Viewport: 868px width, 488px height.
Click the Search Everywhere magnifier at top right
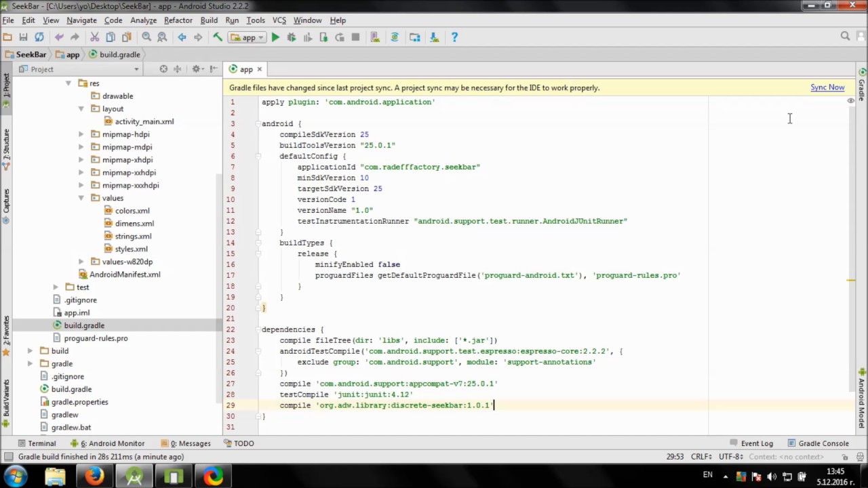click(x=845, y=37)
